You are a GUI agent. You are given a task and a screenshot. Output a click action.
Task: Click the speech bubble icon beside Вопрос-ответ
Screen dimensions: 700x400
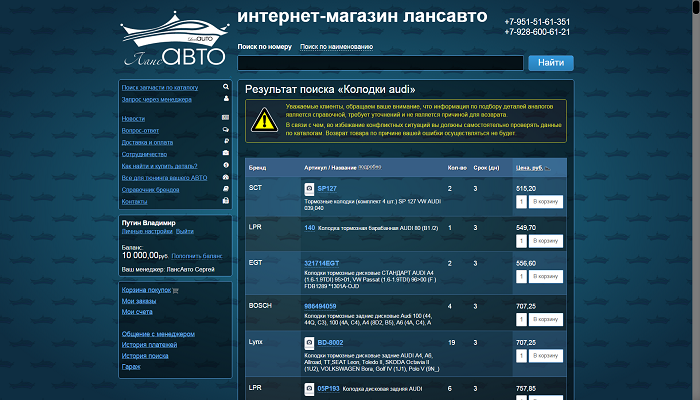(x=226, y=129)
